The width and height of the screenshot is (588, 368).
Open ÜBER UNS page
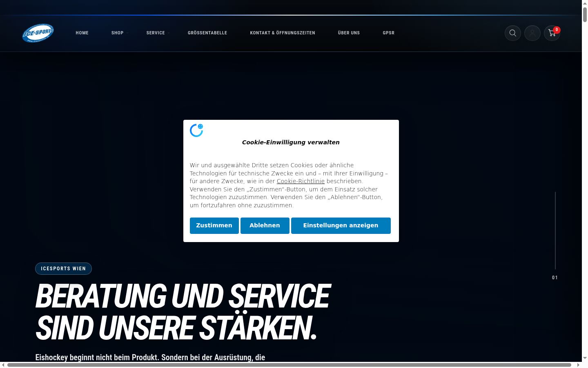tap(349, 33)
